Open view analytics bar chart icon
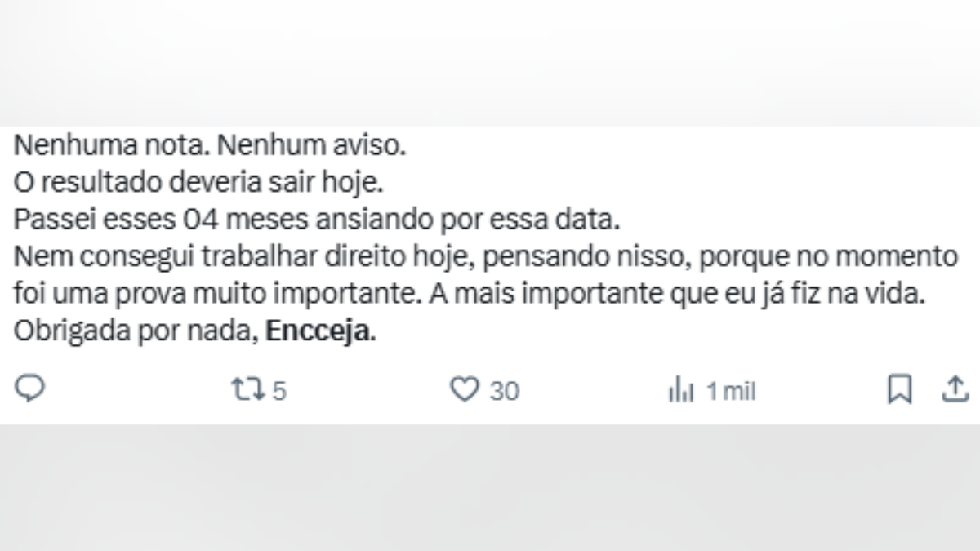 click(x=681, y=392)
